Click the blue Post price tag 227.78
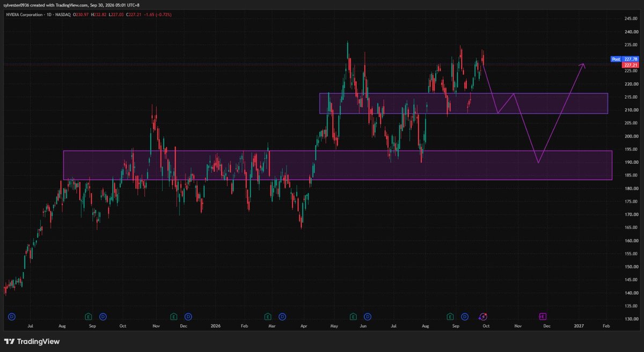 click(x=625, y=59)
